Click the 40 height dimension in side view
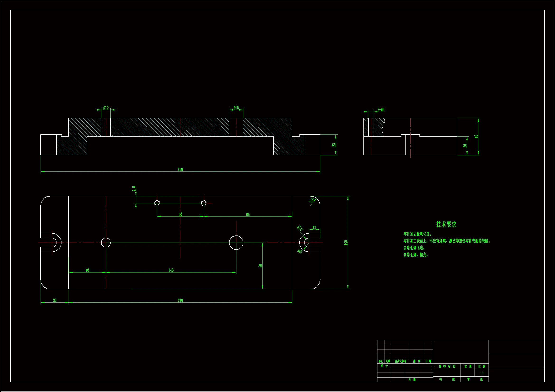Viewport: 555px width, 392px height. click(x=476, y=136)
